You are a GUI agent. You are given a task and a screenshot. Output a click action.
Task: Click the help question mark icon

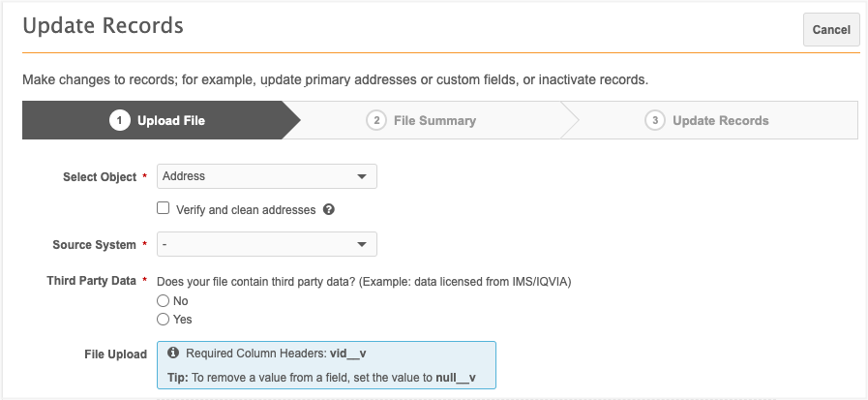pos(329,209)
